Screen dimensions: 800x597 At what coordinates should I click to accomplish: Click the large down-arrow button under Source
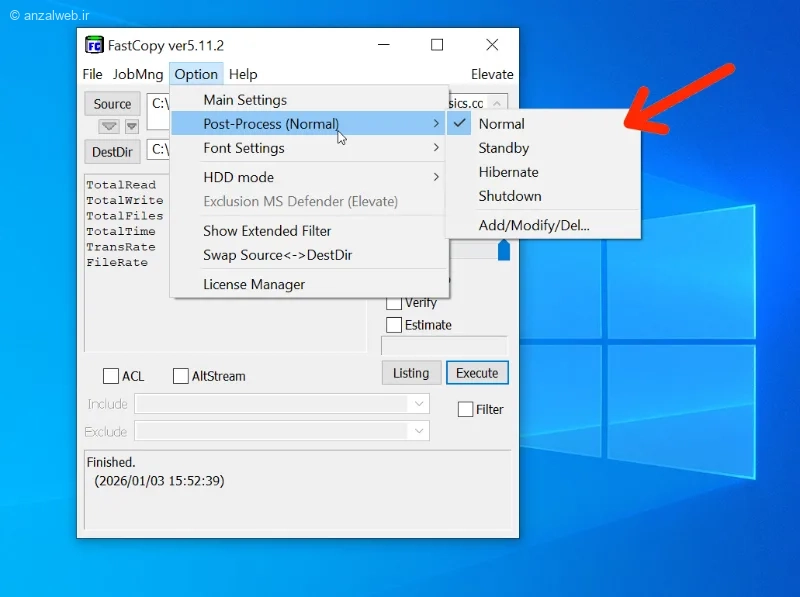(109, 126)
